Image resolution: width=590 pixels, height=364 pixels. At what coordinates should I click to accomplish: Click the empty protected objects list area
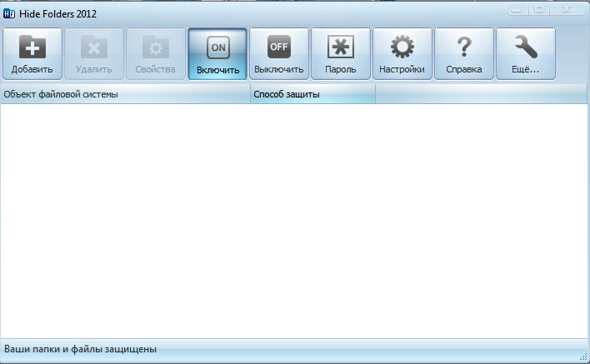click(295, 221)
